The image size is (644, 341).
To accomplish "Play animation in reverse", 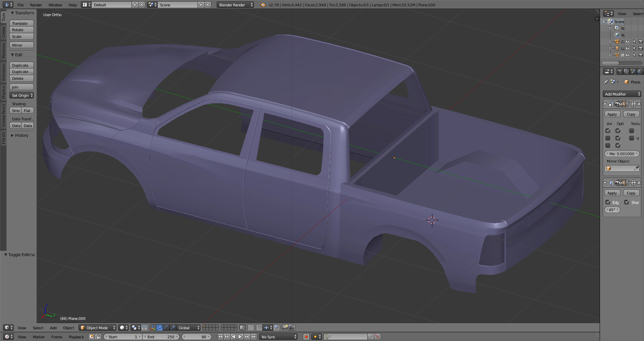I will (233, 337).
